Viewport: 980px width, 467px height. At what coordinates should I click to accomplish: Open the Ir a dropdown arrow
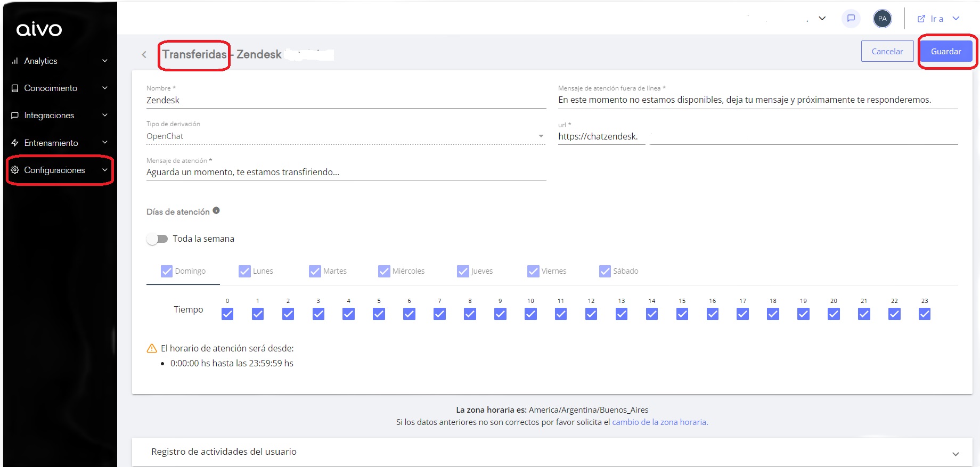(956, 19)
